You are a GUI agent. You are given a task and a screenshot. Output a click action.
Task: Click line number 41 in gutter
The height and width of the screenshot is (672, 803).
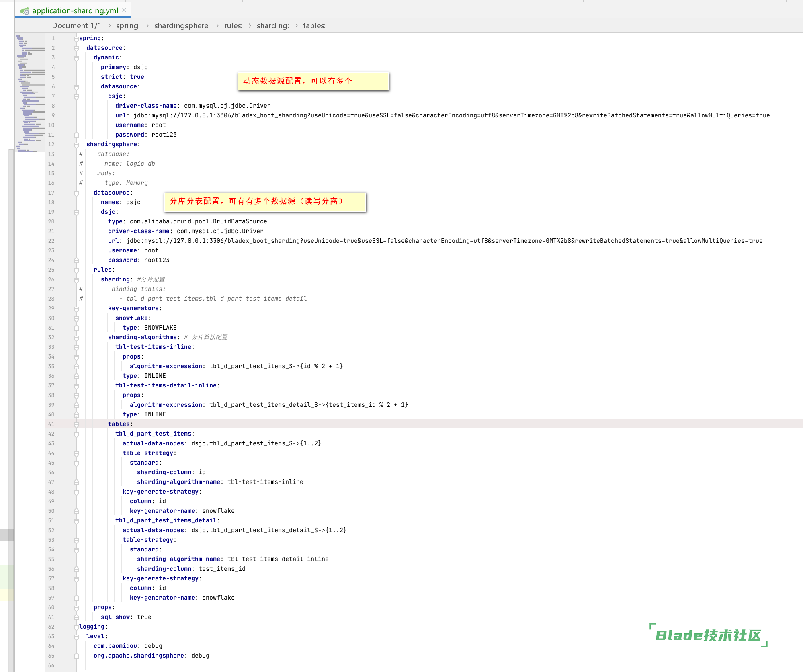[x=51, y=424]
